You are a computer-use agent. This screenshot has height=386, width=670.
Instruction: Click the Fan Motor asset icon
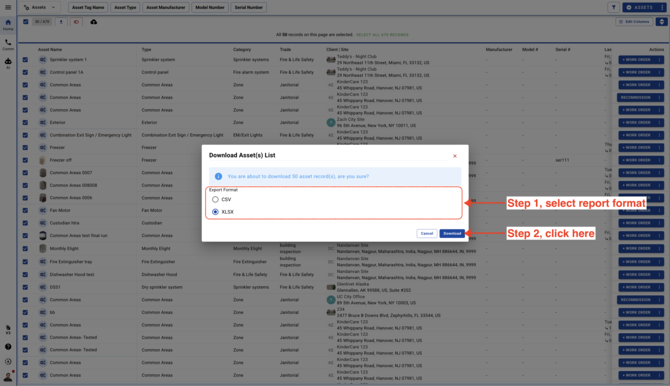(x=43, y=210)
